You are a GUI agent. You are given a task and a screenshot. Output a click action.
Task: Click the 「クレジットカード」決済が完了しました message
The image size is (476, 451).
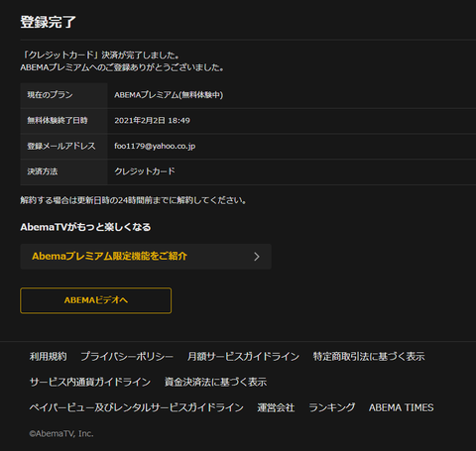[100, 55]
